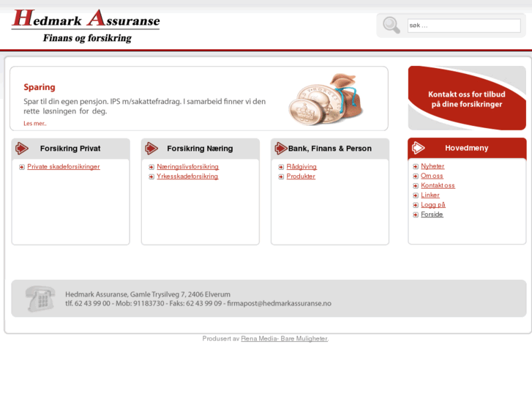Click the firmapost@hedmarkassuranse.no email text
The image size is (532, 399).
[x=280, y=303]
